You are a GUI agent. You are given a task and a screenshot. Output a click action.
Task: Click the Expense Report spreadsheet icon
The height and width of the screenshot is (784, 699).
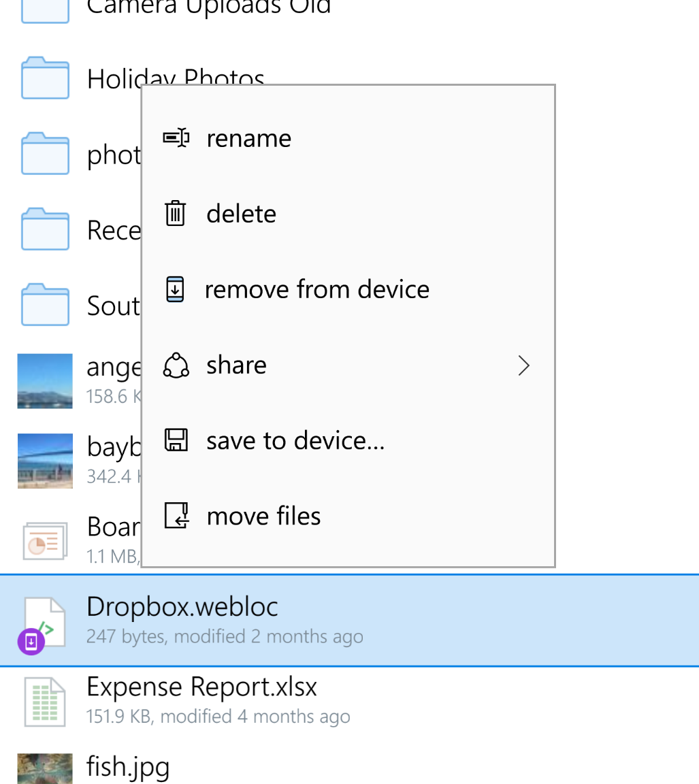click(45, 702)
